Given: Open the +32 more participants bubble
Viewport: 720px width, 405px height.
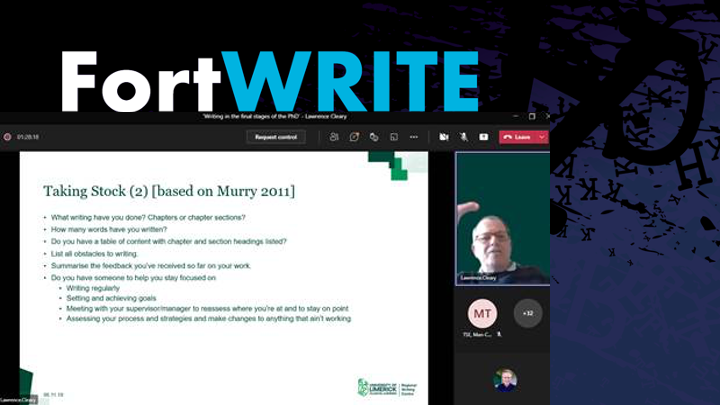Looking at the screenshot, I should [x=528, y=313].
